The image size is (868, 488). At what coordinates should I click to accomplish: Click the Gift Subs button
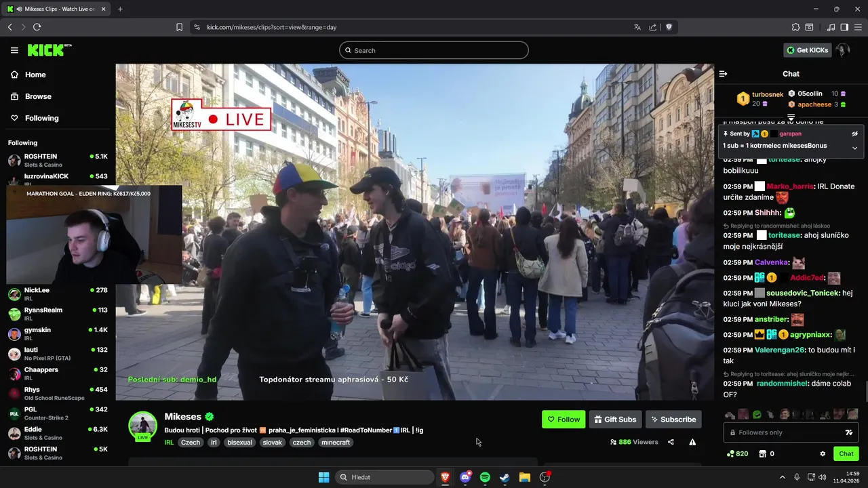(615, 420)
